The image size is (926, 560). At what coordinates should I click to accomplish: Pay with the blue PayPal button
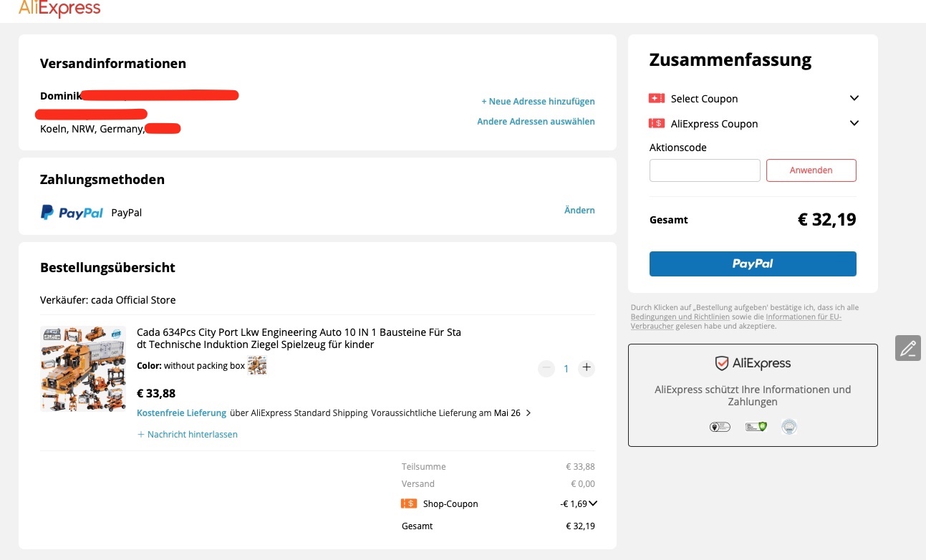tap(753, 264)
